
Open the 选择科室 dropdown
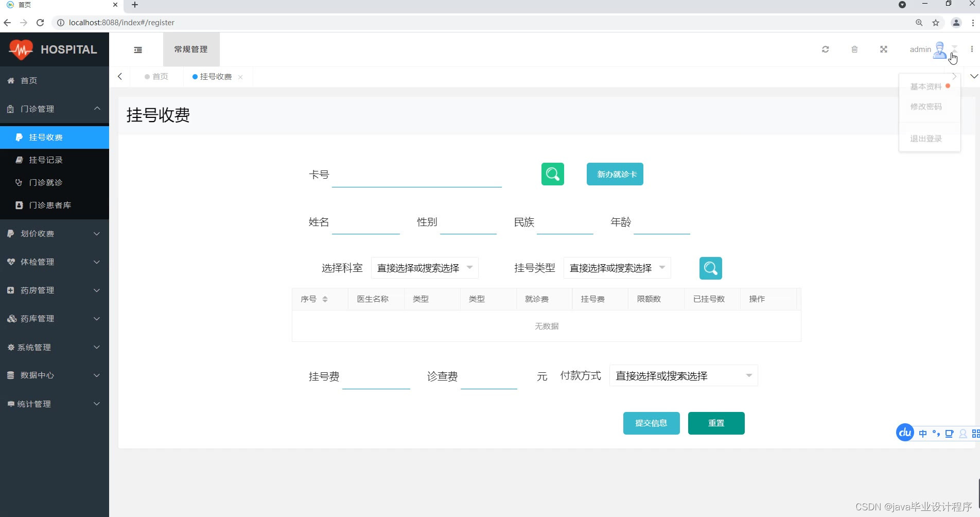(x=425, y=268)
